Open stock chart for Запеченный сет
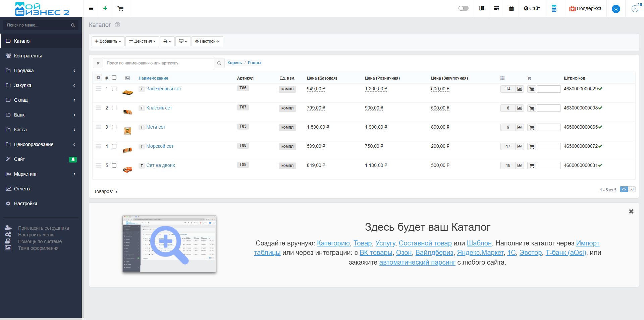644x320 pixels. pos(520,89)
